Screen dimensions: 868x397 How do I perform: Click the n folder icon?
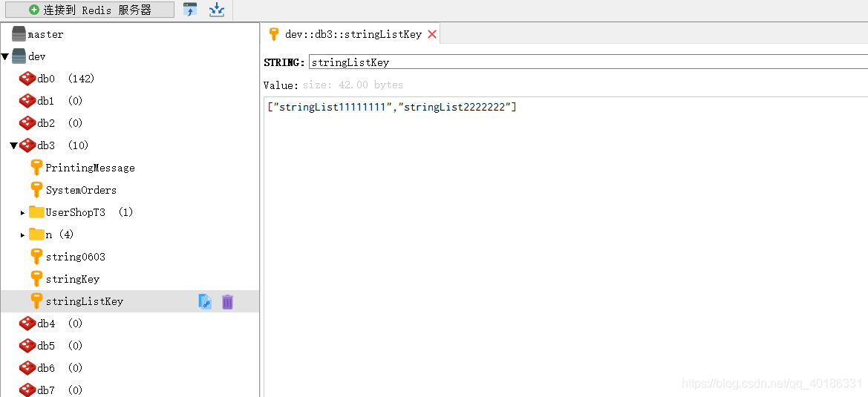tap(36, 234)
